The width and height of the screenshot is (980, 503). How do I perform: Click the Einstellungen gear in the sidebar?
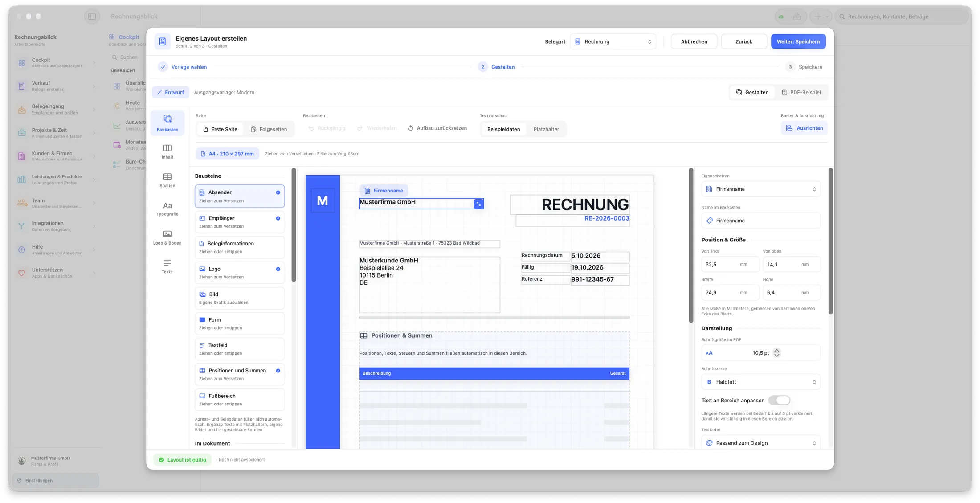pos(19,480)
